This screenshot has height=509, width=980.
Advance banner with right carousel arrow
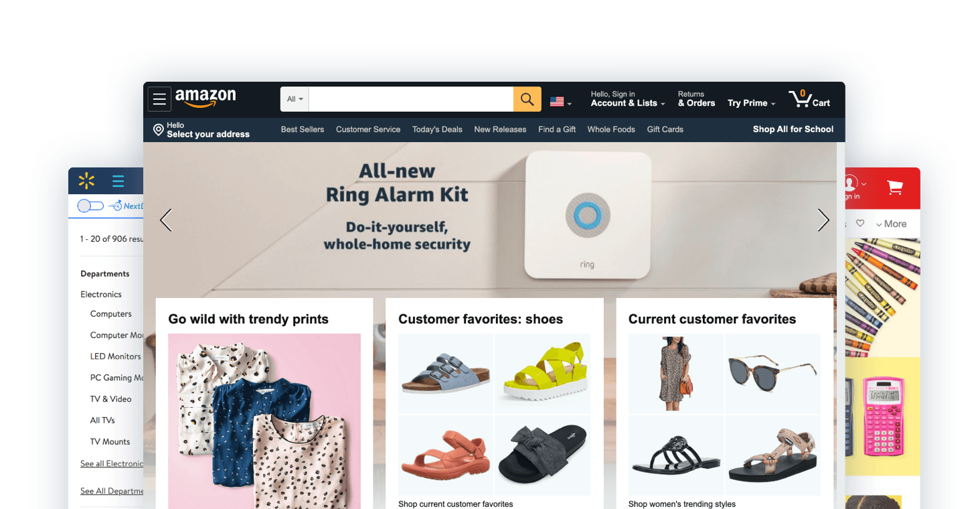pos(823,220)
